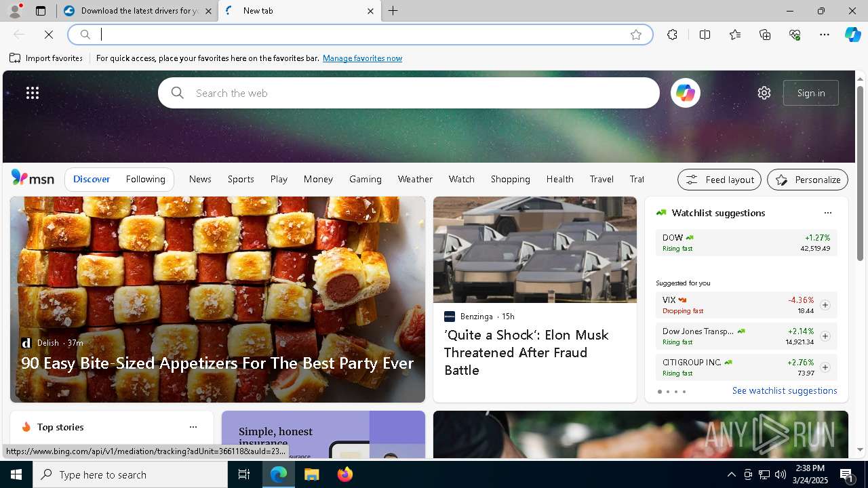Open Browser essentials icon

[x=795, y=35]
